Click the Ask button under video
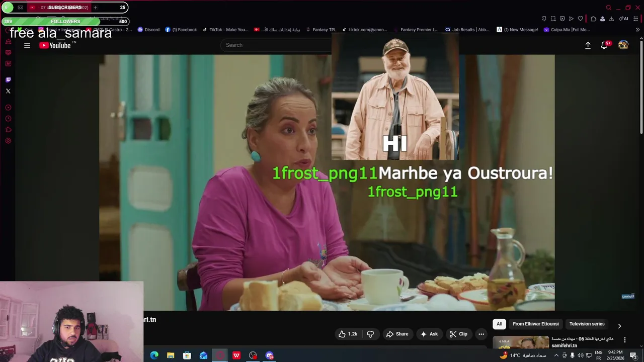The image size is (644, 362). (429, 334)
